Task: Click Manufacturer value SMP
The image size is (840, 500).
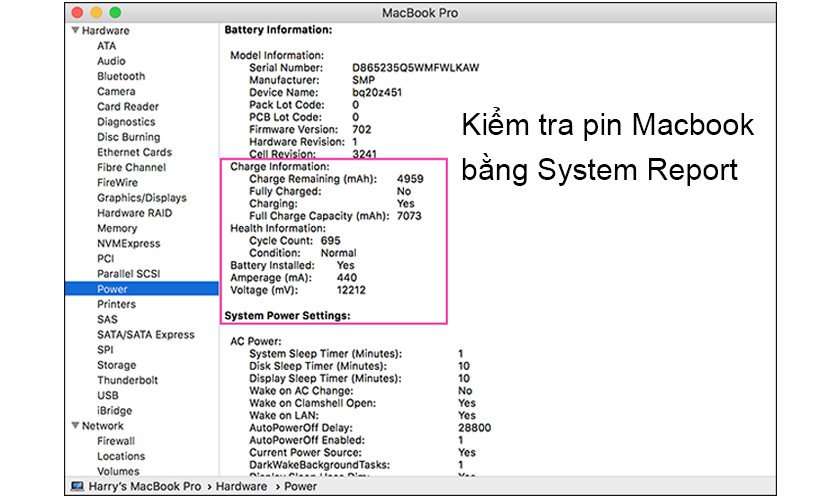Action: pyautogui.click(x=363, y=80)
